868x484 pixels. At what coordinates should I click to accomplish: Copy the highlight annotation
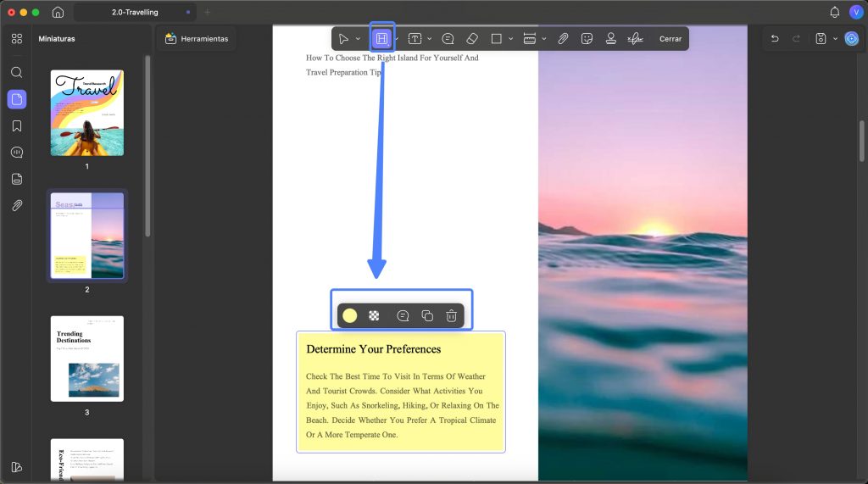(427, 315)
